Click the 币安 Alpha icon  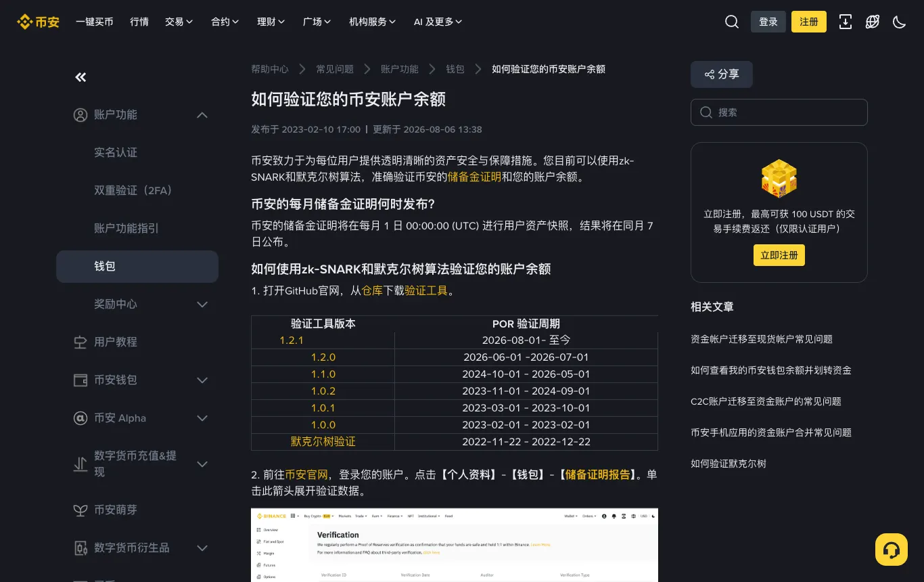pyautogui.click(x=80, y=418)
